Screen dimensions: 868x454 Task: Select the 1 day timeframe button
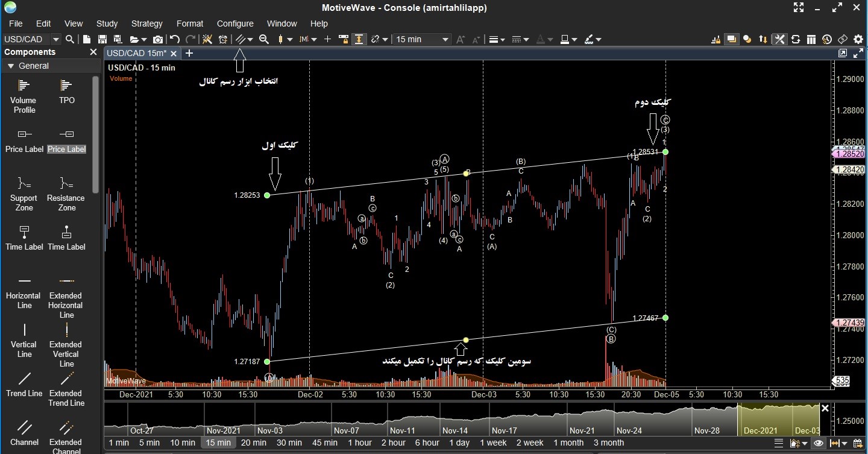(x=459, y=443)
